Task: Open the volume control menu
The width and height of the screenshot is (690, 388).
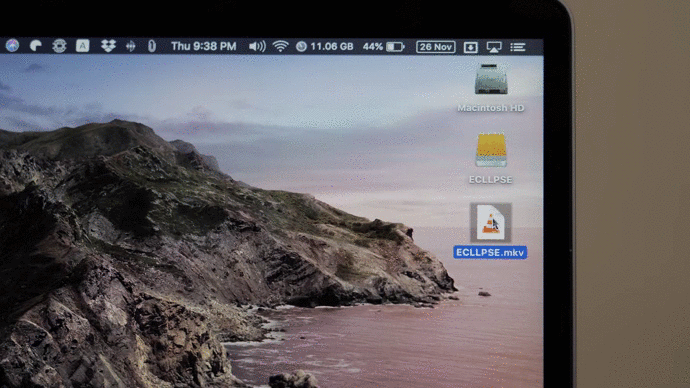Action: pyautogui.click(x=257, y=47)
